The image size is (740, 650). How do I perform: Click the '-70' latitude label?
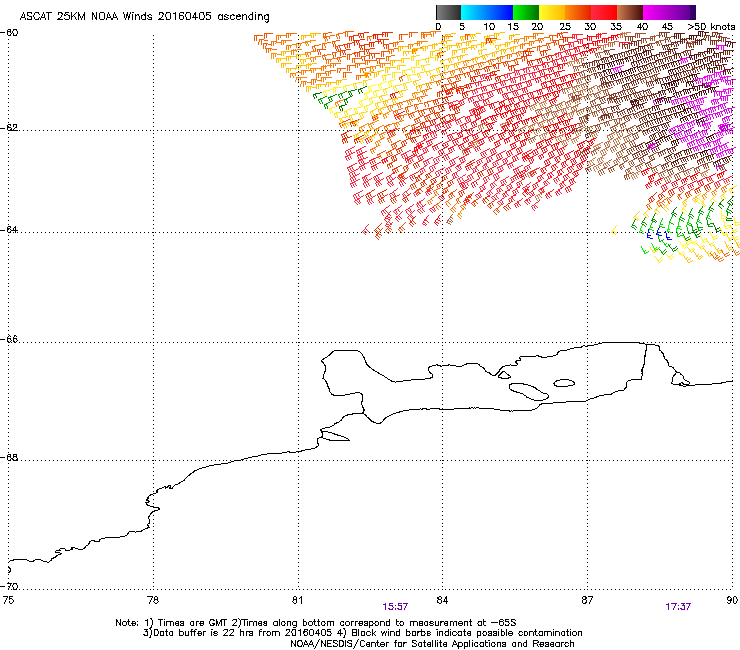point(10,587)
